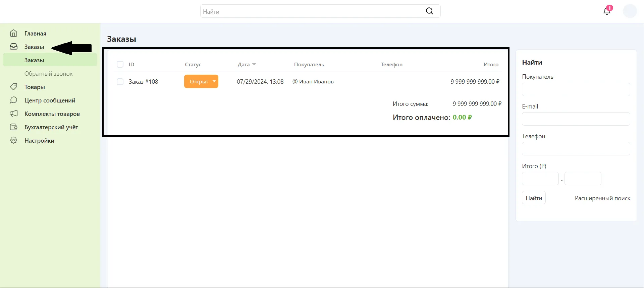Click the inbox icon beside Заказы
The width and height of the screenshot is (644, 288).
(x=13, y=47)
